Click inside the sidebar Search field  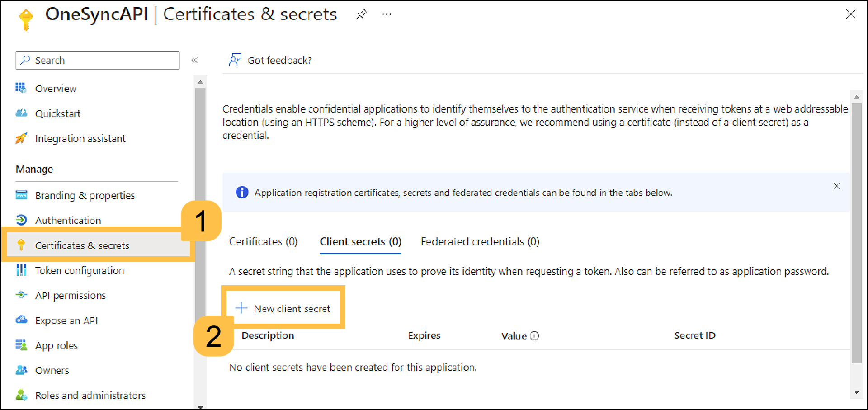click(97, 60)
